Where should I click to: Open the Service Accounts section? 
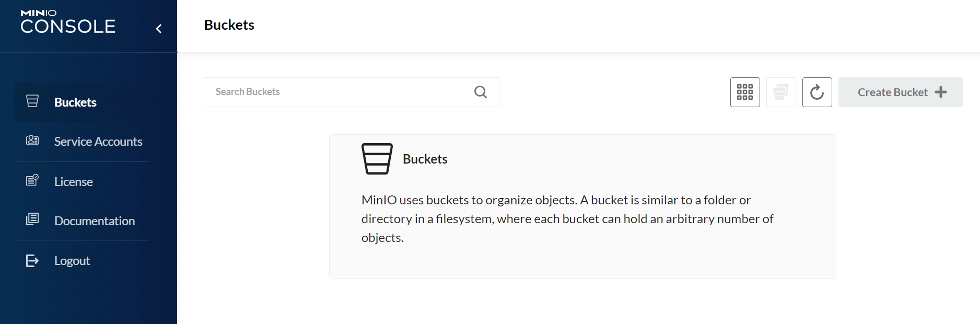(x=98, y=141)
